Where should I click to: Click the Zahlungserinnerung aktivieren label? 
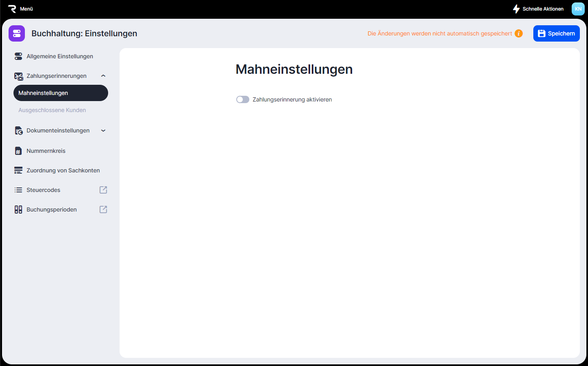pos(292,99)
